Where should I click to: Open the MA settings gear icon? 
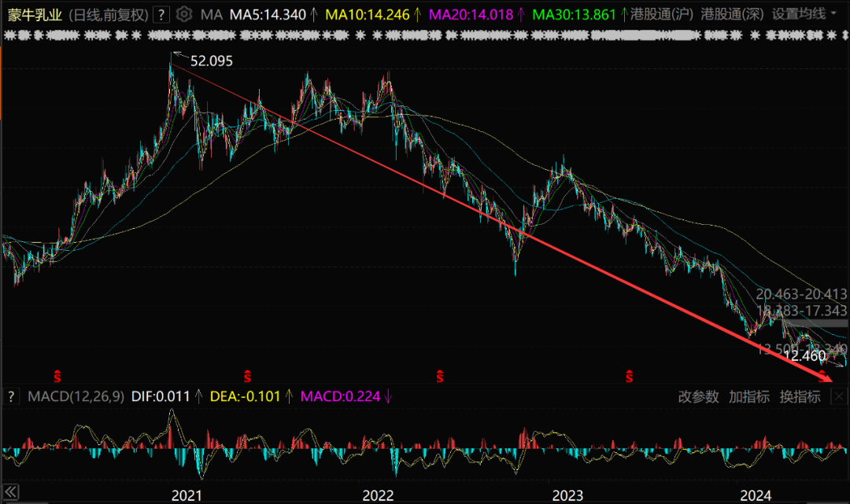click(183, 14)
